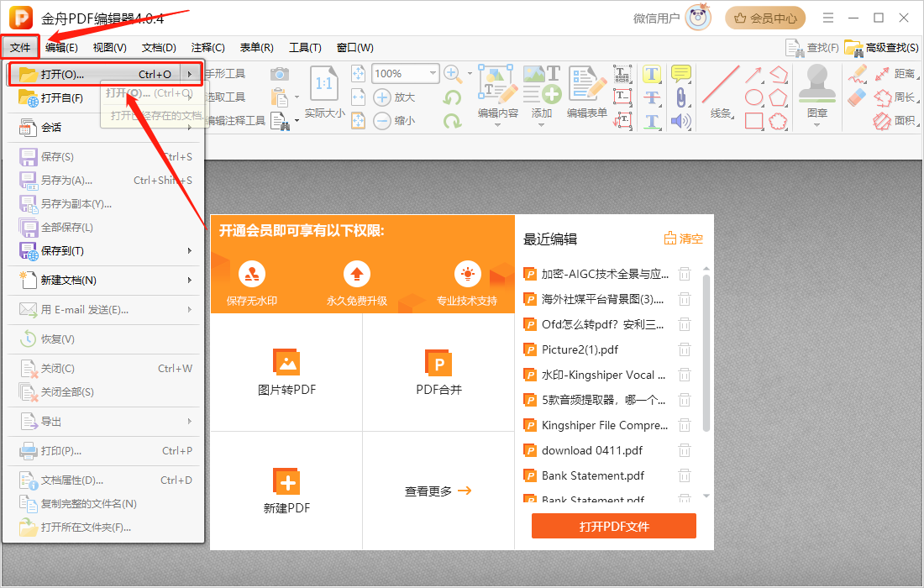
Task: Click the PDF合并 tile
Action: (x=438, y=372)
